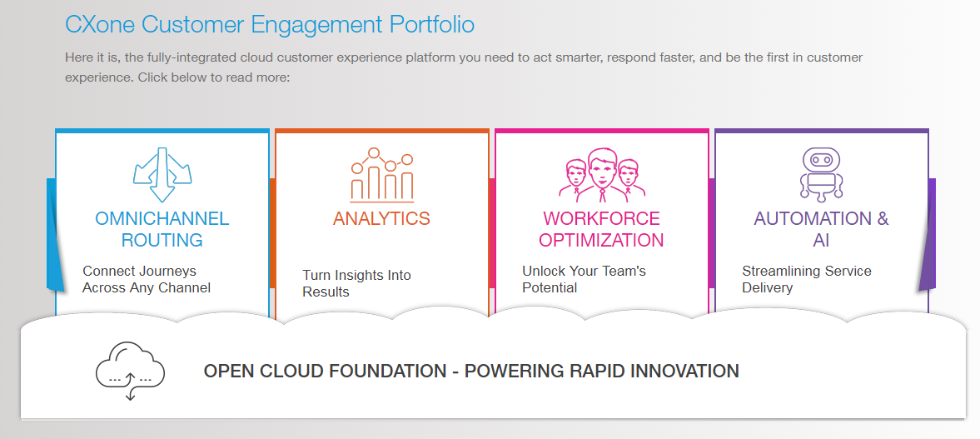Open the Open Cloud Foundation banner text

[x=471, y=372]
